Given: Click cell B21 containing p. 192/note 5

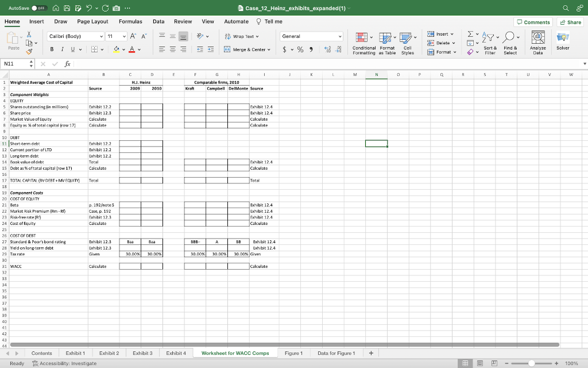Looking at the screenshot, I should point(103,205).
